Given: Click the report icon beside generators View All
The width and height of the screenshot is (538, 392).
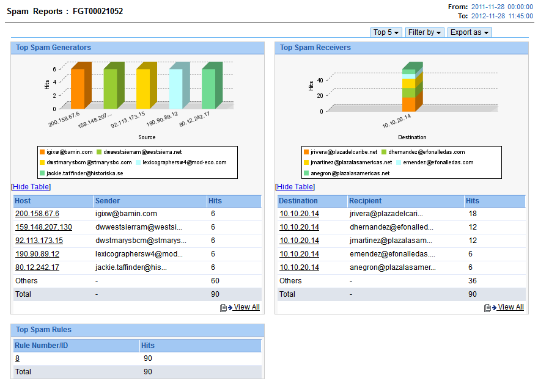Looking at the screenshot, I should point(223,308).
